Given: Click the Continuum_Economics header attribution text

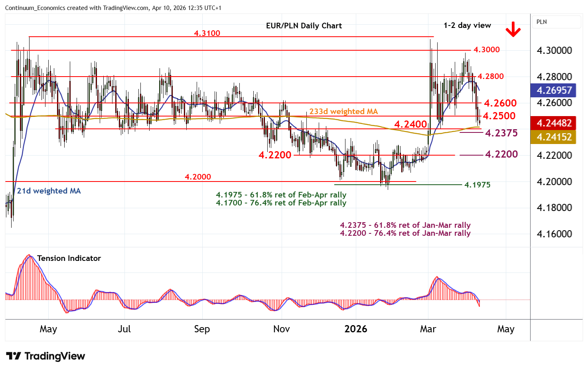Looking at the screenshot, I should click(x=113, y=8).
